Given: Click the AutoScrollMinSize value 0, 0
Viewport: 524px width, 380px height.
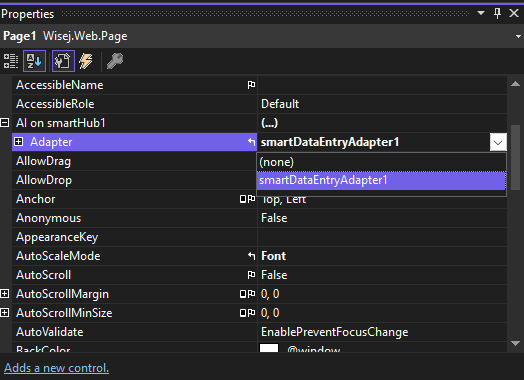Looking at the screenshot, I should pyautogui.click(x=382, y=313).
